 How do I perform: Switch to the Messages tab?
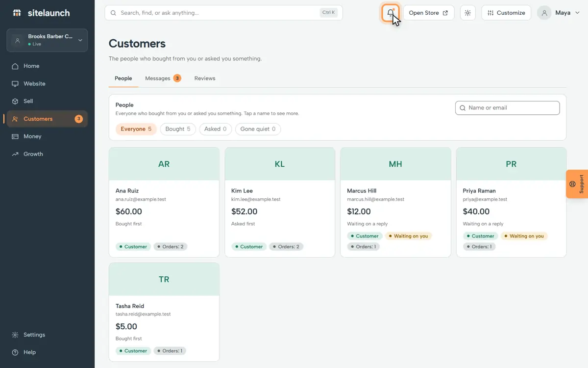(163, 79)
